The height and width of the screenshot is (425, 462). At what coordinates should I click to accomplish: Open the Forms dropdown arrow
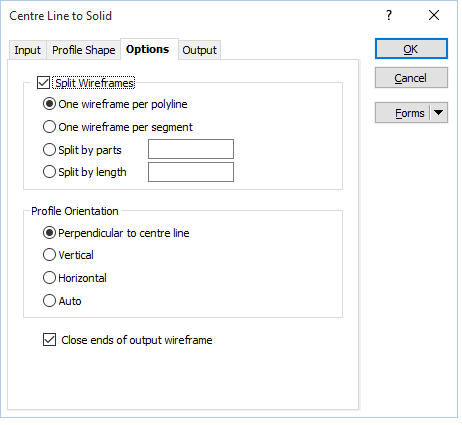tap(439, 113)
